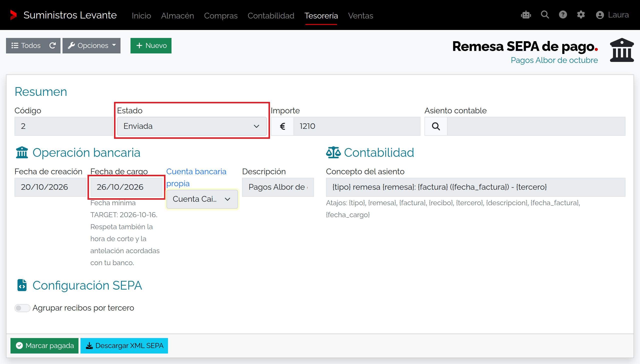
Task: Click the bank icon beside Operación bancaria
Action: pyautogui.click(x=22, y=153)
